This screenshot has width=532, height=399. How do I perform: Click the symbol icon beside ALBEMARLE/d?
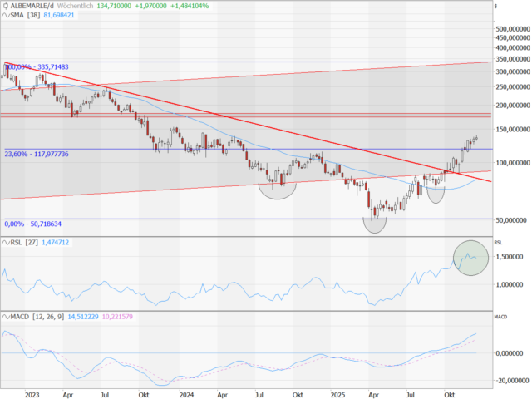[x=6, y=6]
